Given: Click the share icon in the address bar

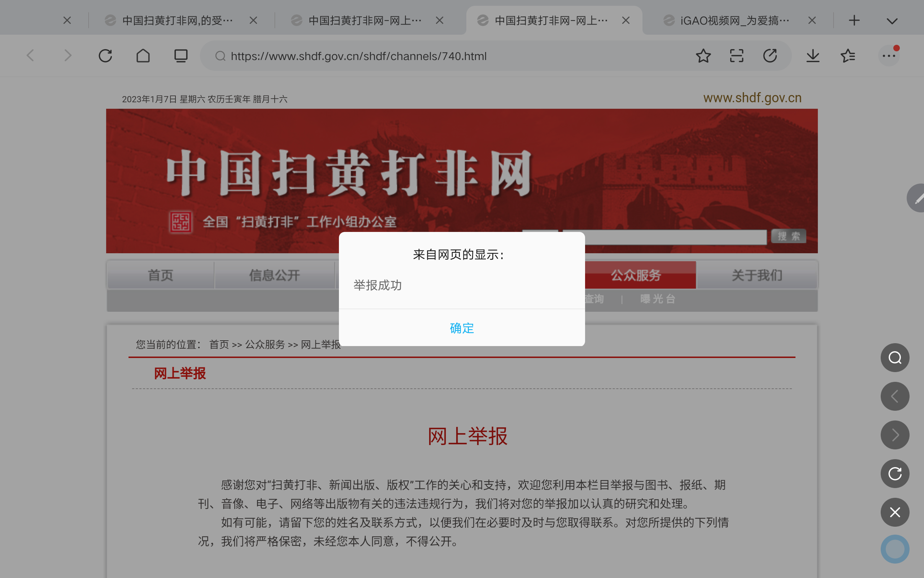Looking at the screenshot, I should coord(770,56).
